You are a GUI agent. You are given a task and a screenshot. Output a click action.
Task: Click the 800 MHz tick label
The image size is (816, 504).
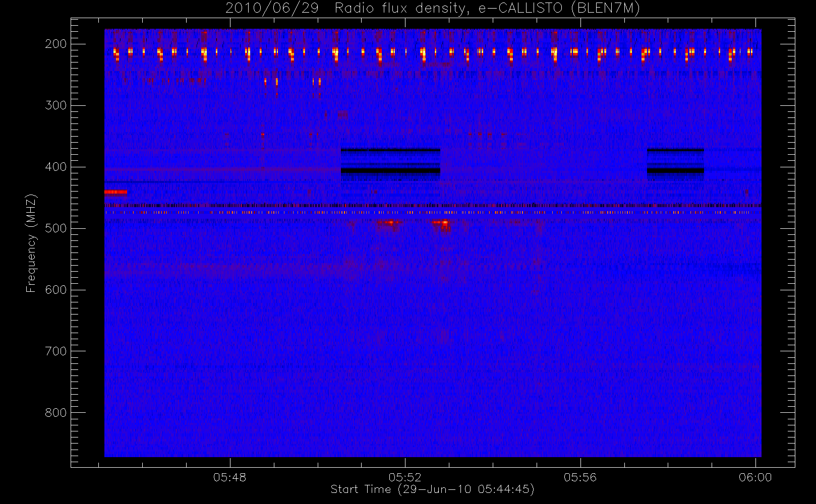point(56,413)
